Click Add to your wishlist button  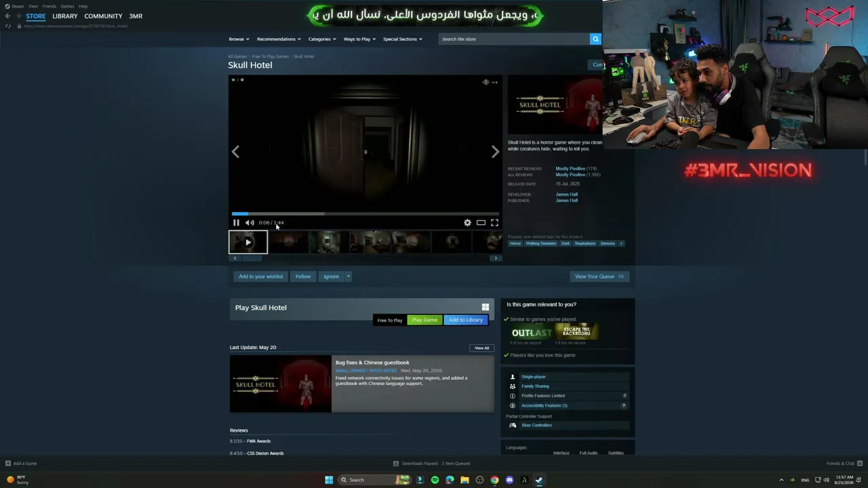coord(260,277)
